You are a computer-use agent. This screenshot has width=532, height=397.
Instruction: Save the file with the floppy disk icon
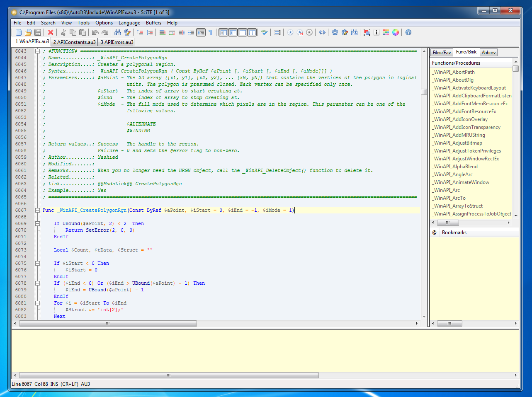tap(38, 32)
